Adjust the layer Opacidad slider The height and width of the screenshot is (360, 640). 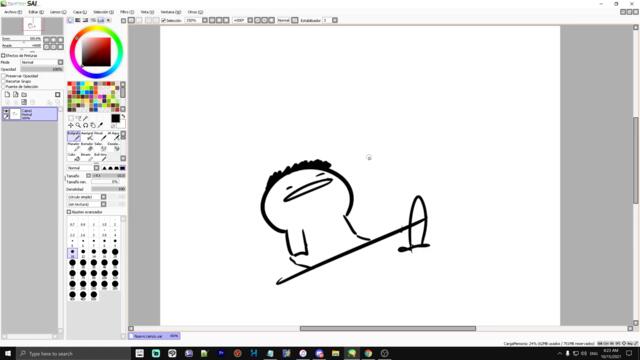click(x=42, y=69)
